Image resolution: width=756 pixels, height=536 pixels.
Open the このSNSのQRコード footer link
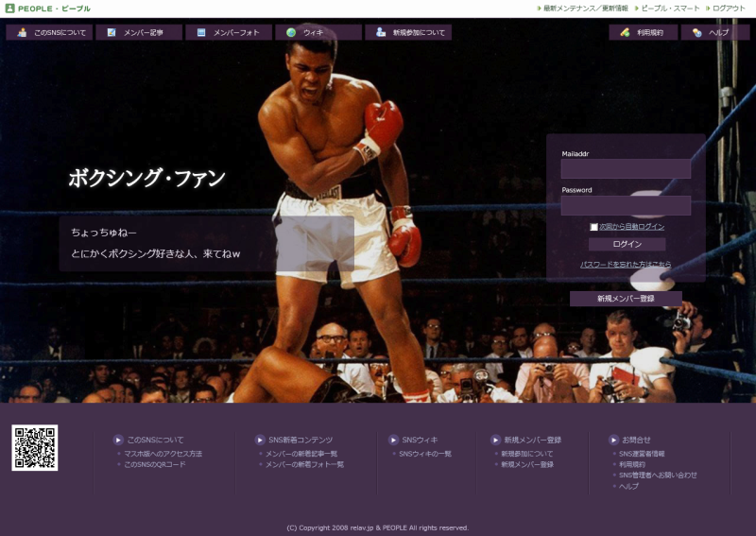pyautogui.click(x=155, y=464)
